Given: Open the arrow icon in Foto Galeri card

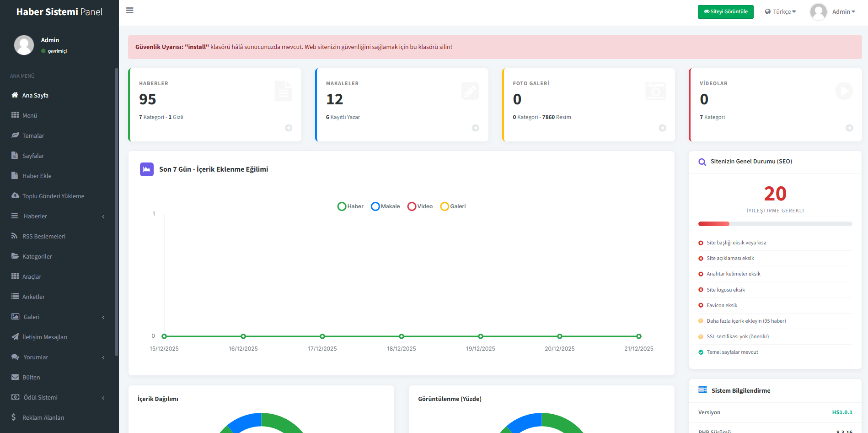Looking at the screenshot, I should (662, 128).
